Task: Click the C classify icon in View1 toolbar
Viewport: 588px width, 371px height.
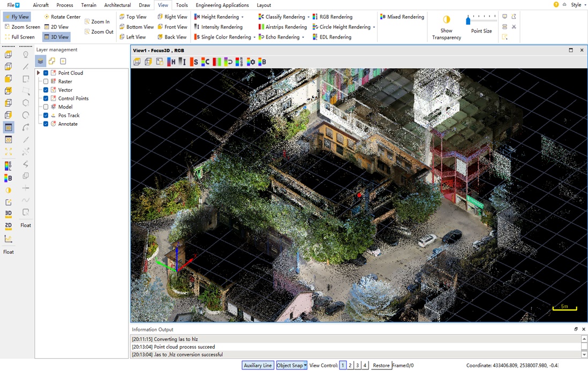Action: pyautogui.click(x=205, y=62)
